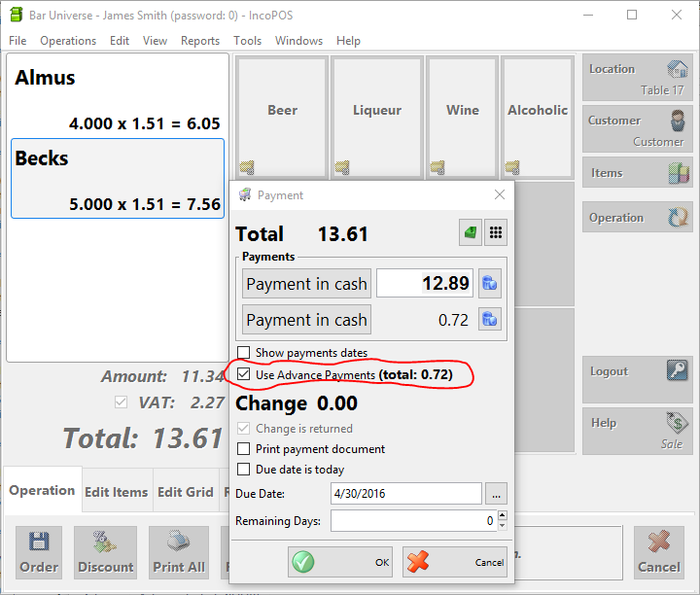Switch to the Edit Items tab
Viewport: 700px width, 595px height.
point(116,492)
